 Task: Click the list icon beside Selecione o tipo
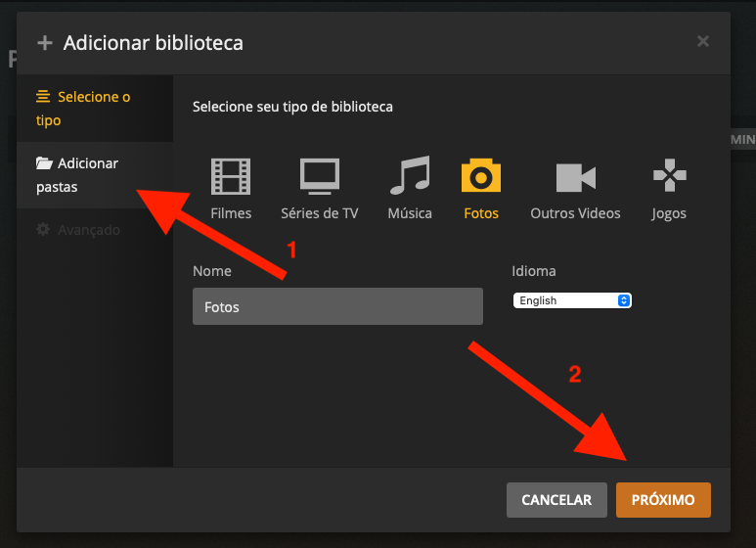tap(43, 97)
